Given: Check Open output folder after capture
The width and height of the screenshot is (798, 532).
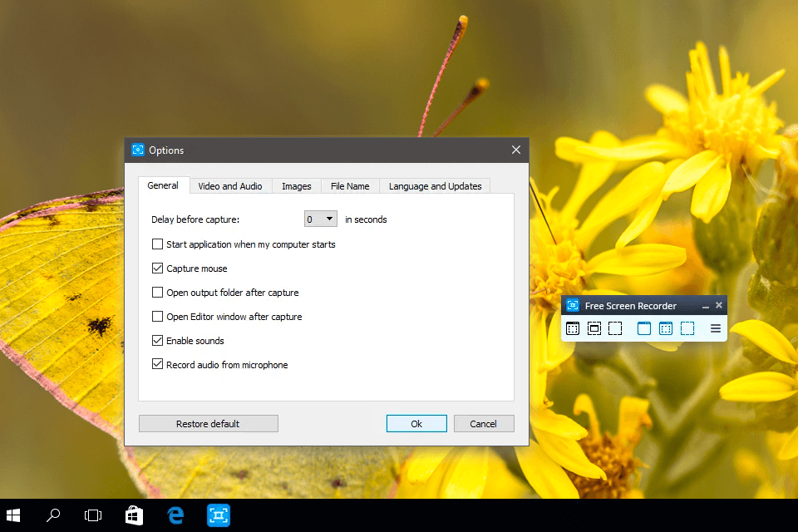Looking at the screenshot, I should click(x=157, y=293).
